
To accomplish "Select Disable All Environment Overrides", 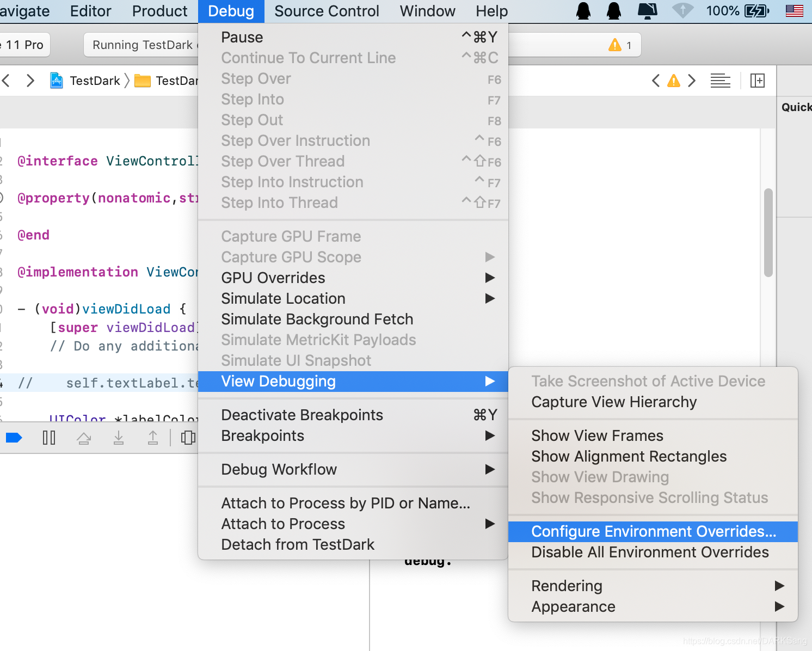I will (653, 552).
